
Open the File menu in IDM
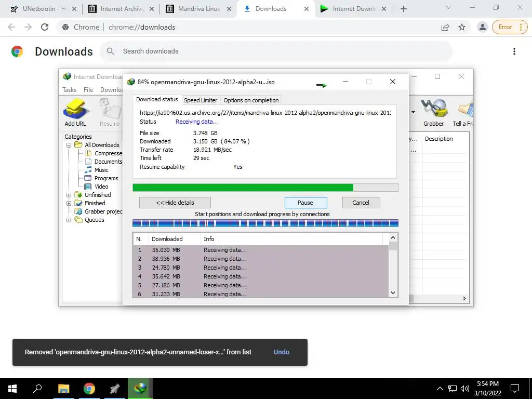pyautogui.click(x=88, y=89)
